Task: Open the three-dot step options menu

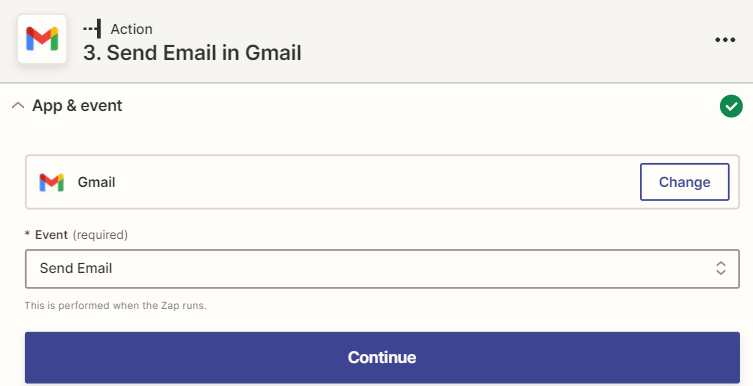Action: point(725,40)
